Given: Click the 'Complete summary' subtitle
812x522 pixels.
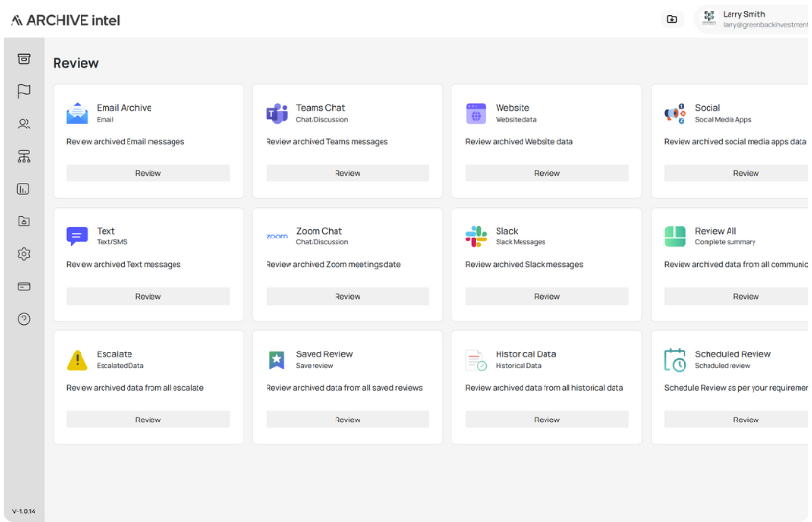Looking at the screenshot, I should point(725,242).
